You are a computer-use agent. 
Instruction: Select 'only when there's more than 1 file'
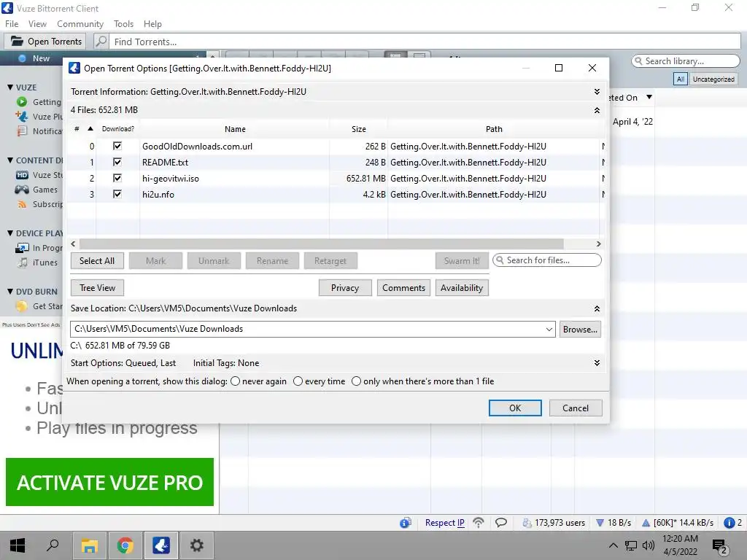356,381
